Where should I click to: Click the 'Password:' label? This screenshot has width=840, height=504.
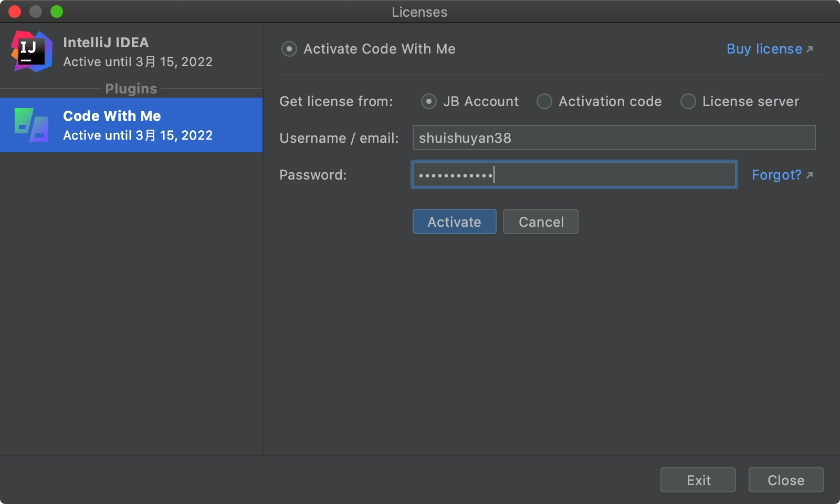tap(313, 175)
